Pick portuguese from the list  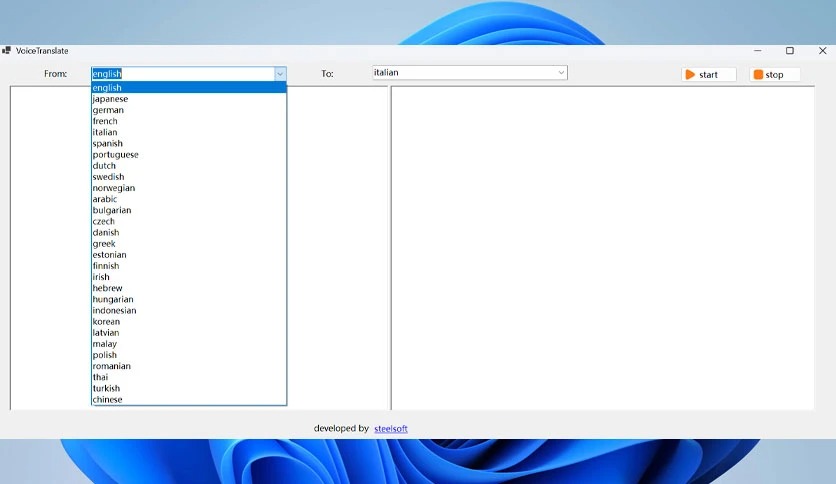coord(189,155)
